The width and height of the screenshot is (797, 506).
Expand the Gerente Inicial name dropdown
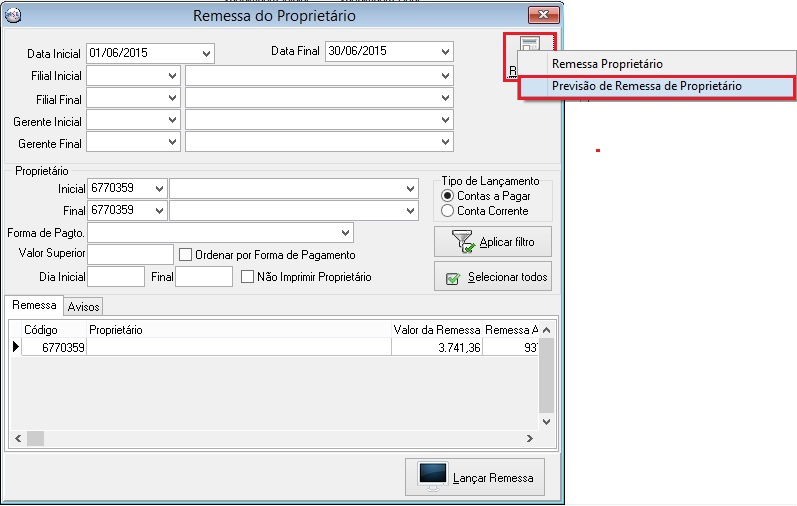tap(445, 120)
